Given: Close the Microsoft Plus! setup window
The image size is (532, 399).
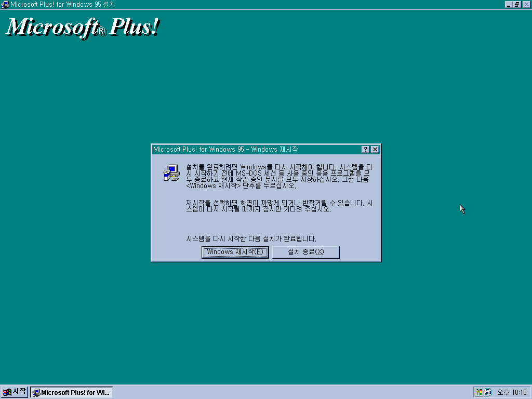Looking at the screenshot, I should coord(526,4).
